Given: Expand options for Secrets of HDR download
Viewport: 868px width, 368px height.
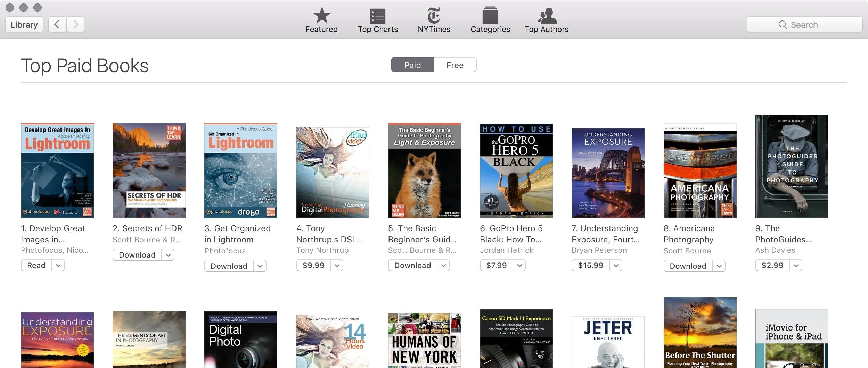Looking at the screenshot, I should tap(168, 255).
